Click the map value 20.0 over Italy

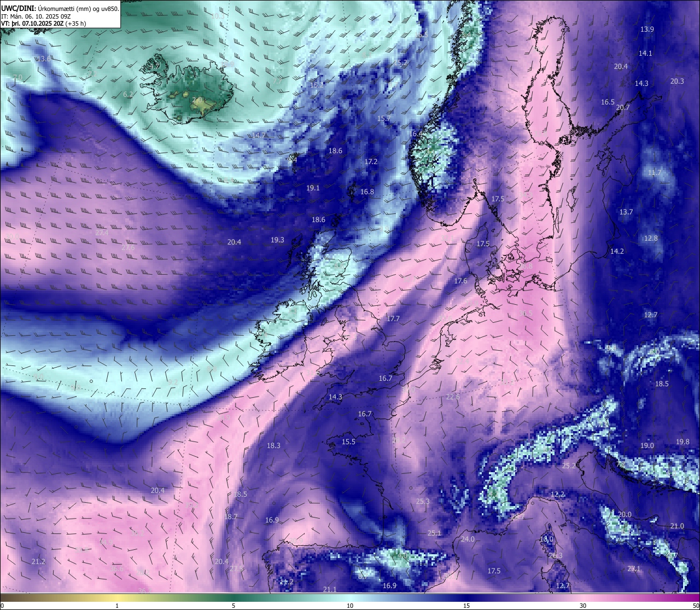pos(625,514)
